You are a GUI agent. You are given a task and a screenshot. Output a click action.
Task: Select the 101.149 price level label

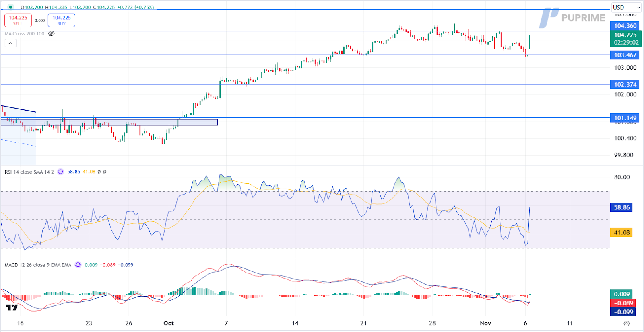coord(625,118)
